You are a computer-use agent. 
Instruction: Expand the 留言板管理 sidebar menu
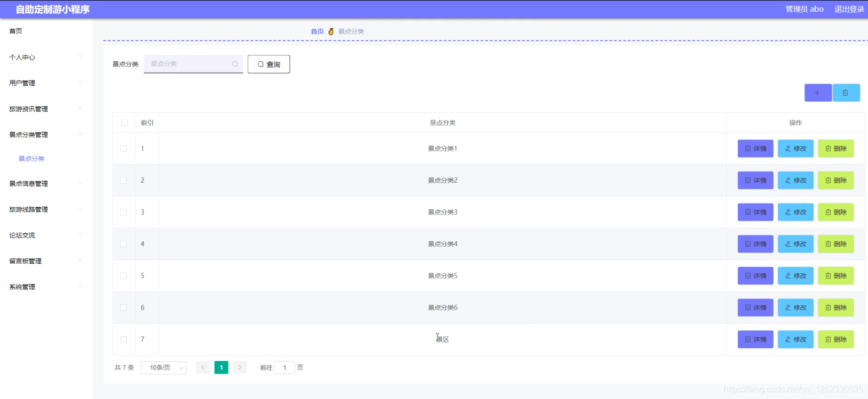click(46, 261)
